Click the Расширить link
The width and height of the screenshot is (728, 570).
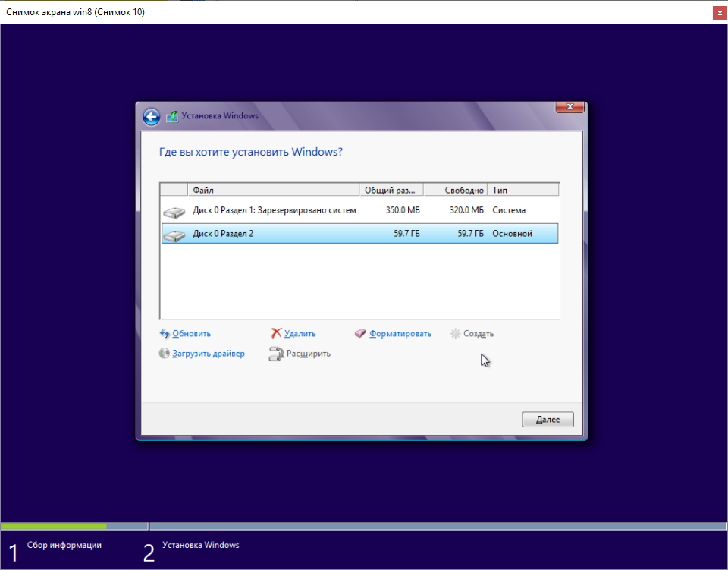pos(309,354)
